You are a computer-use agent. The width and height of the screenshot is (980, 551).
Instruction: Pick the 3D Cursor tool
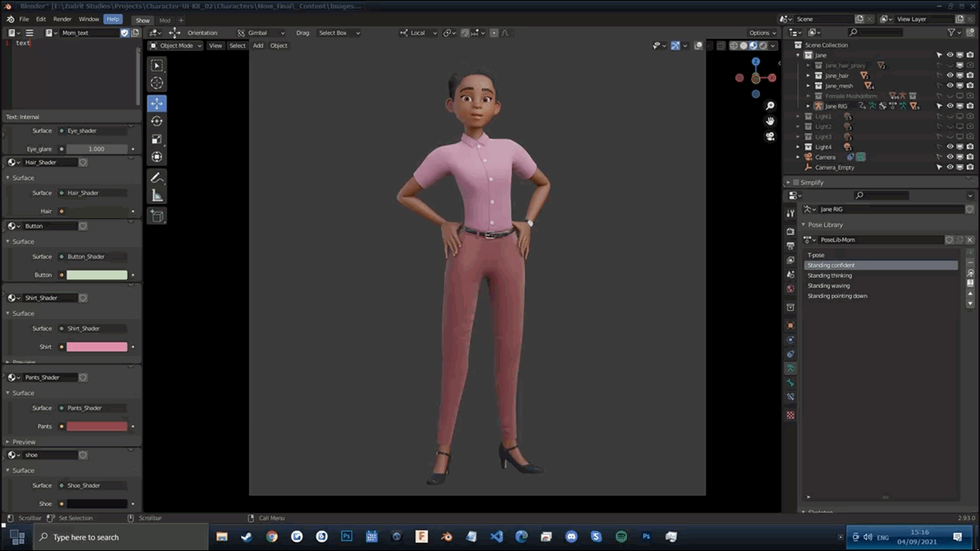pos(157,83)
